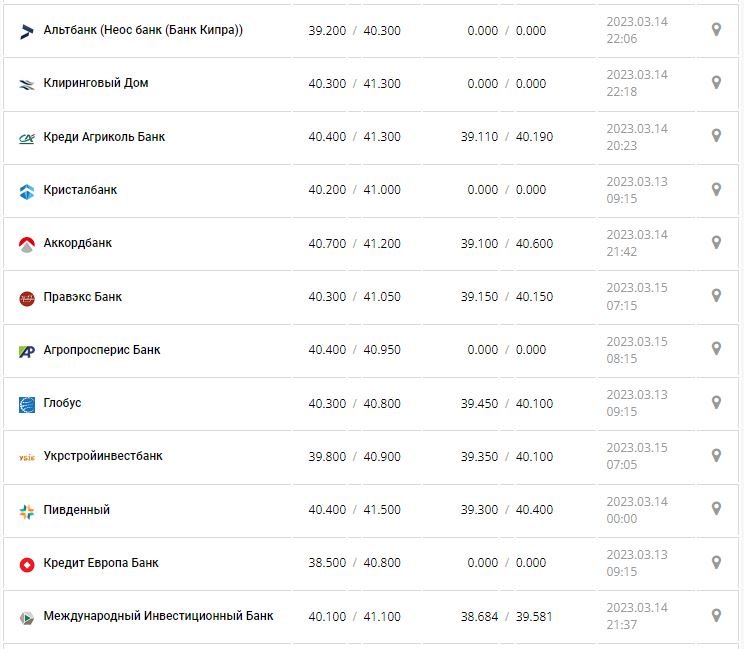The width and height of the screenshot is (744, 649).
Task: Open the Клиринговый Дом bank link
Action: tap(96, 83)
